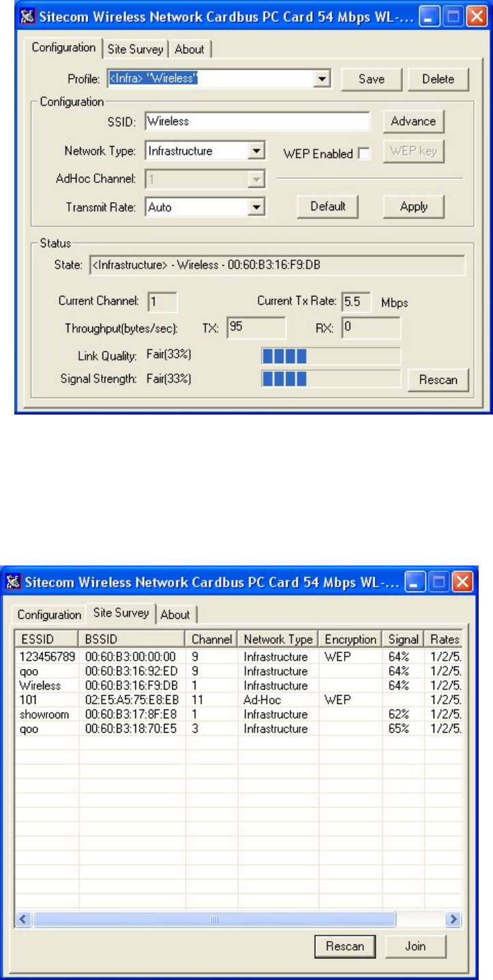Join the selected network with Join button
Viewport: 493px width, 980px height.
click(415, 947)
